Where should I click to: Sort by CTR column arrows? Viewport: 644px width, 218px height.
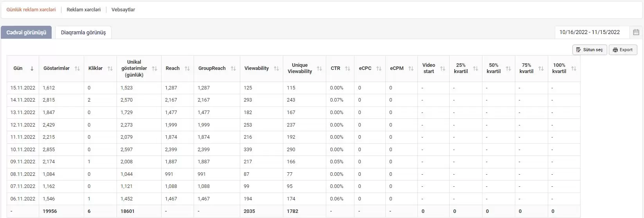pyautogui.click(x=347, y=68)
